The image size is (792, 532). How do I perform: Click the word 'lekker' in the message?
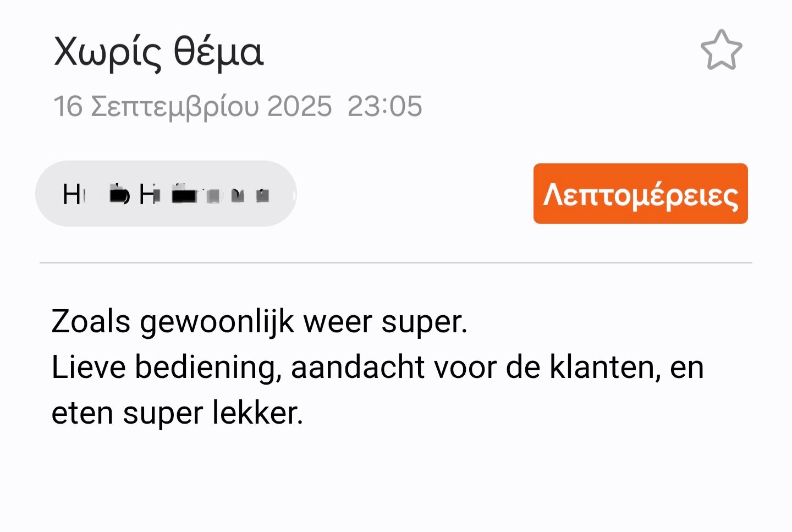point(258,413)
